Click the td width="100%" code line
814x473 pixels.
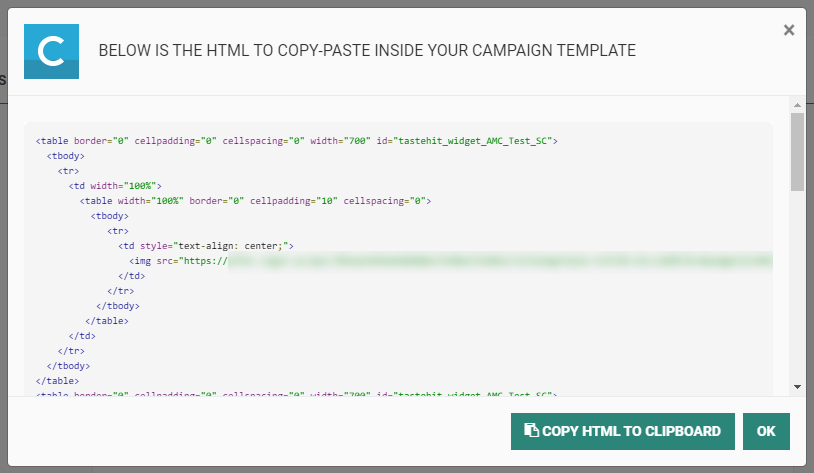pyautogui.click(x=114, y=186)
